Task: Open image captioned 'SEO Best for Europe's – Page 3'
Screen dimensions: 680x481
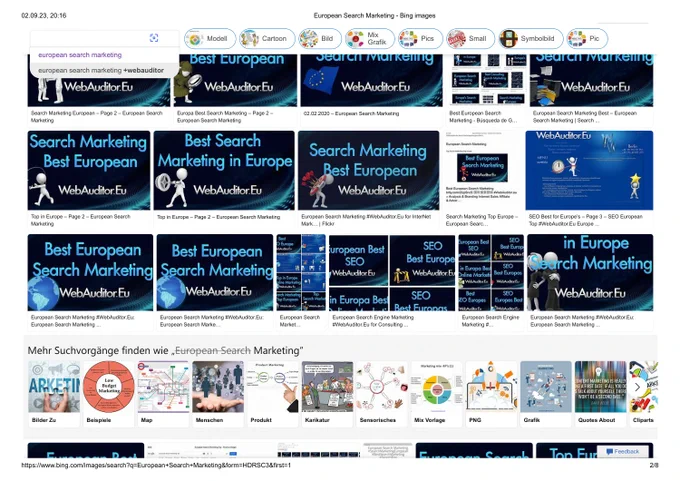Action: 589,170
